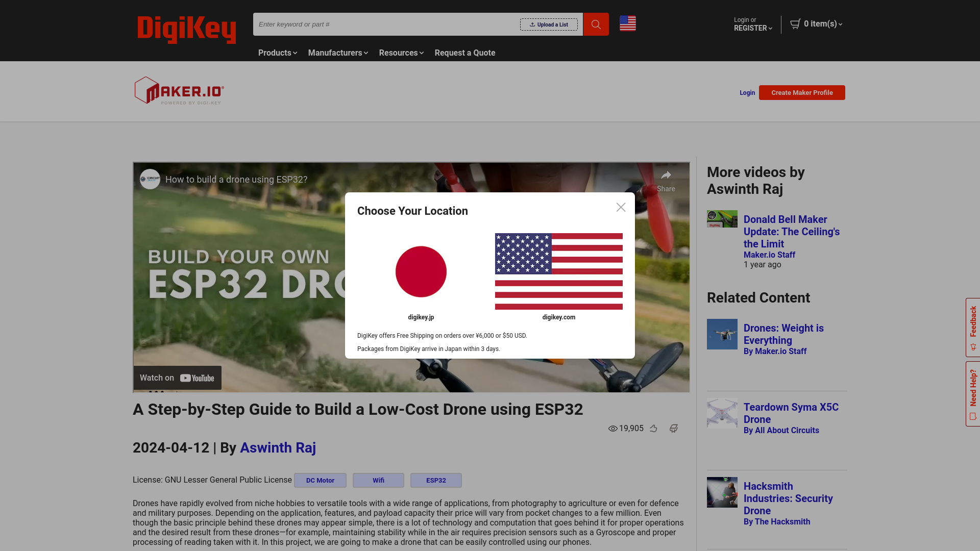Select the Japan flag digikey.jp
The height and width of the screenshot is (551, 980).
click(x=421, y=271)
